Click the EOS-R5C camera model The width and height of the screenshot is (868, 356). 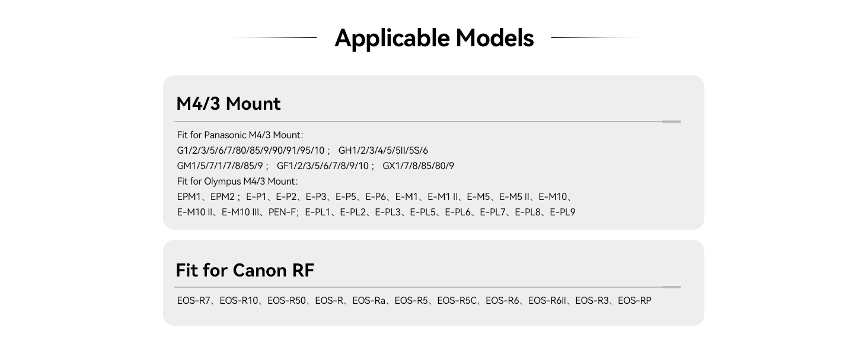coord(457,301)
